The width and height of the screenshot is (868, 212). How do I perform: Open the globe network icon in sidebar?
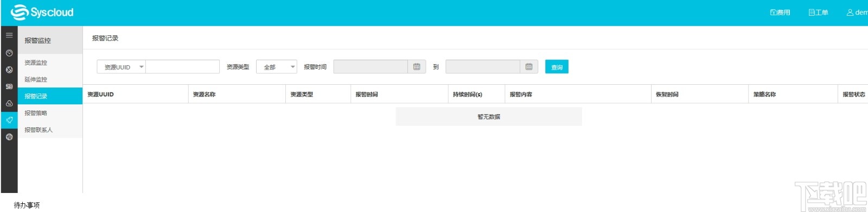(x=9, y=70)
